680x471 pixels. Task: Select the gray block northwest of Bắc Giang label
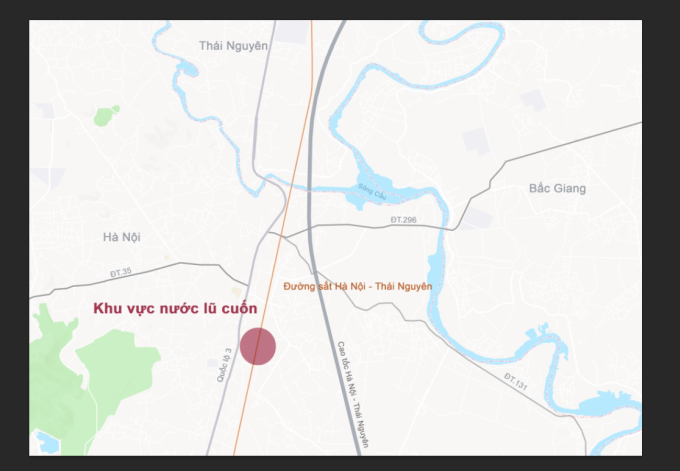point(476,141)
